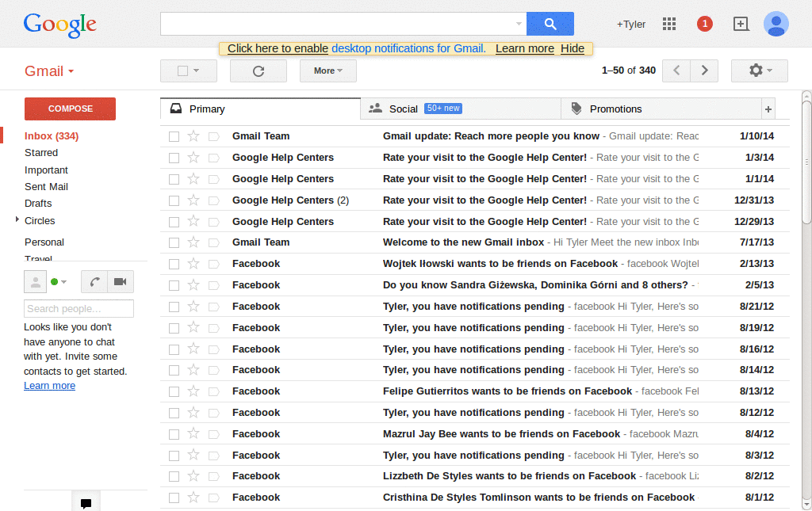Open the Starred folder
This screenshot has width=812, height=511.
[41, 153]
